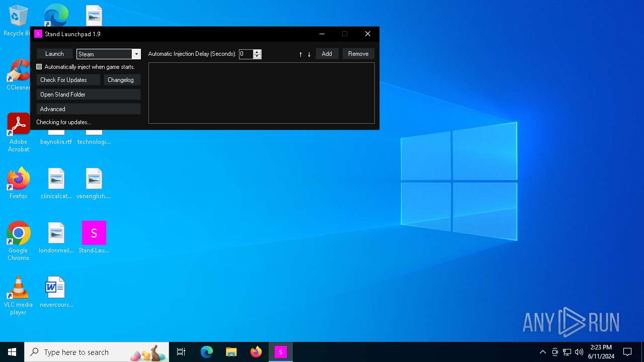Click Check For Updates
This screenshot has height=362, width=644.
coord(68,80)
